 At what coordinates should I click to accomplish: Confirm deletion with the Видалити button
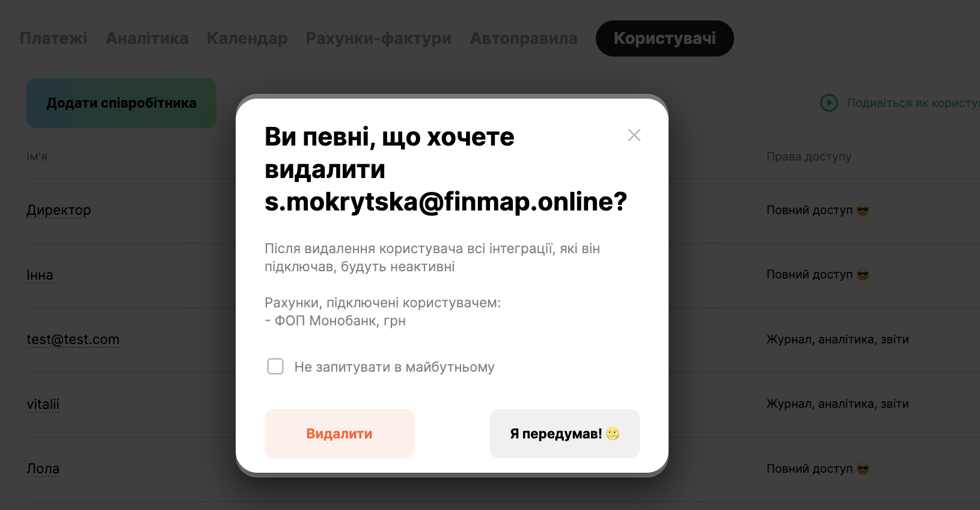tap(339, 434)
